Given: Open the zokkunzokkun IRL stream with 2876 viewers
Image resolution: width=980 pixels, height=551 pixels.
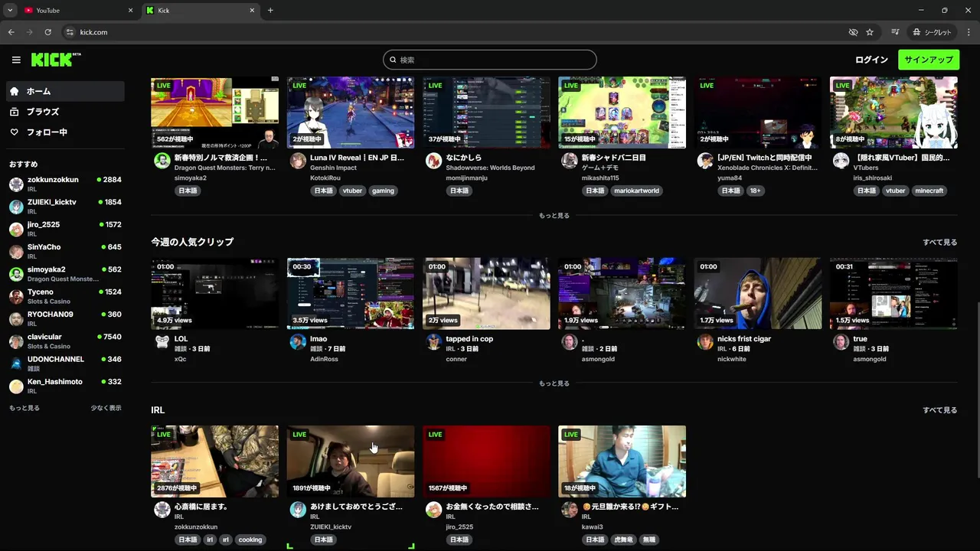Looking at the screenshot, I should click(x=214, y=461).
